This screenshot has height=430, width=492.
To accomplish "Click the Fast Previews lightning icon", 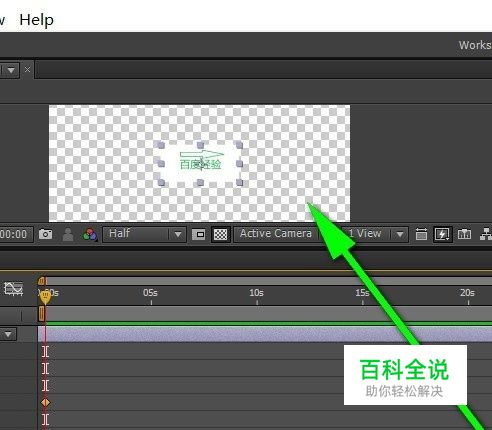I will (442, 234).
